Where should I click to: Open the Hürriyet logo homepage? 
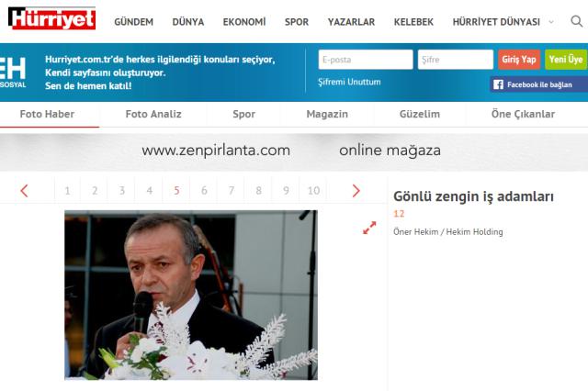click(x=51, y=18)
